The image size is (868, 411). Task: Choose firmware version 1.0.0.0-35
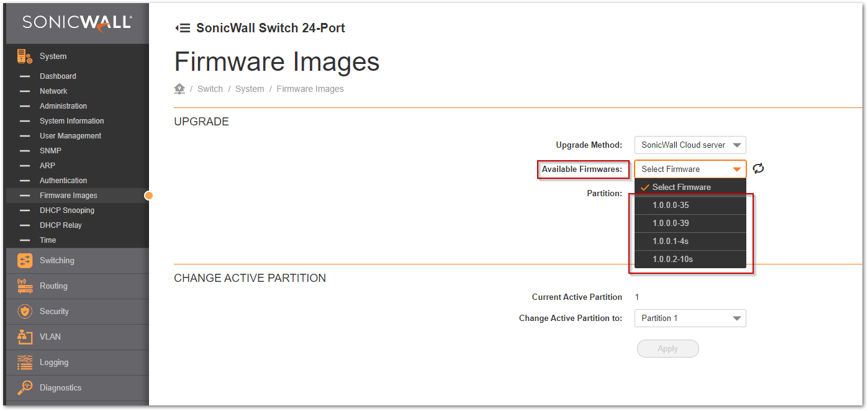click(671, 205)
